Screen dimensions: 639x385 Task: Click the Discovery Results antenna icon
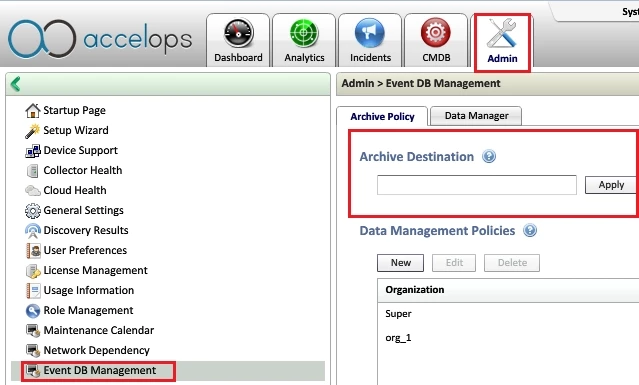pos(33,230)
